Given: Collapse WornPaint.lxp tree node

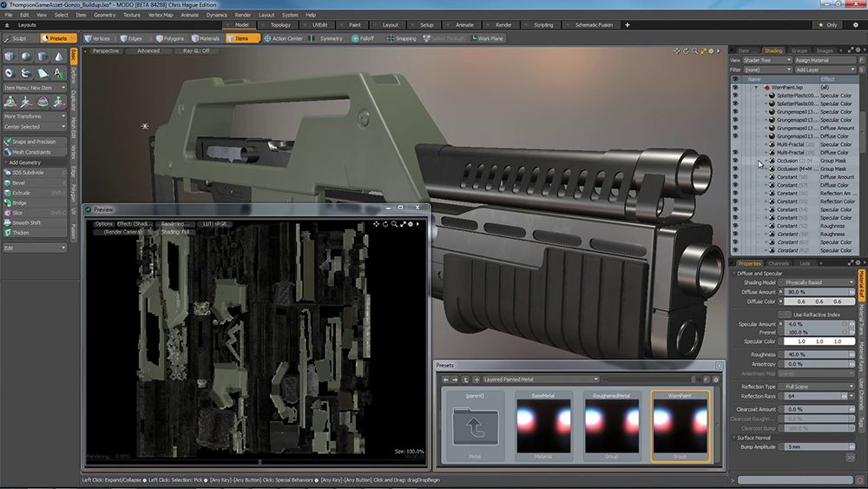Looking at the screenshot, I should coord(756,88).
